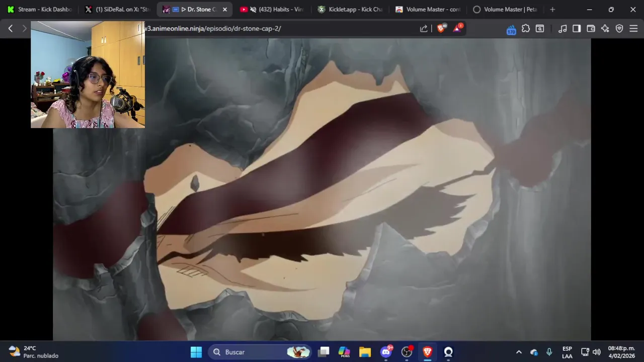Open the Brave Wallet icon
644x362 pixels.
[x=591, y=29]
